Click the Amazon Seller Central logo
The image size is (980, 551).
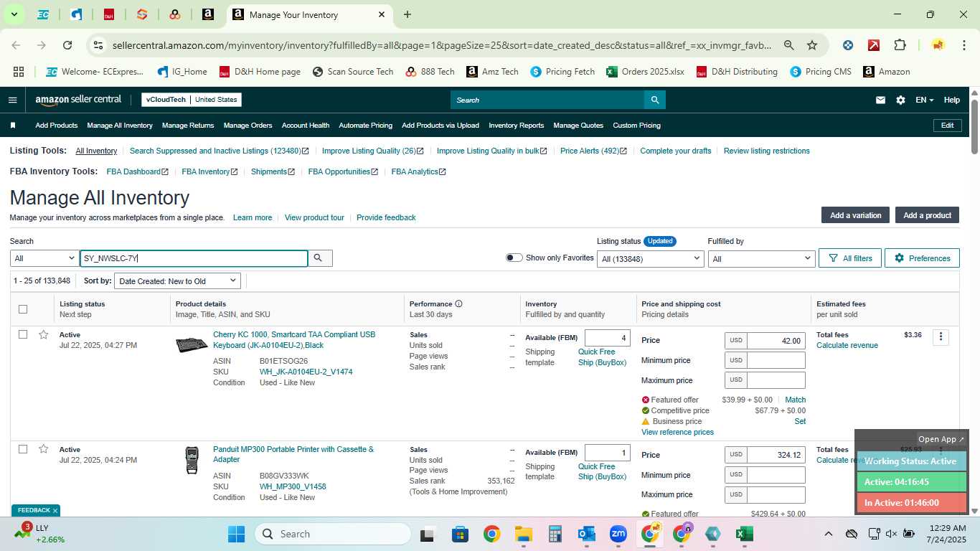coord(78,100)
